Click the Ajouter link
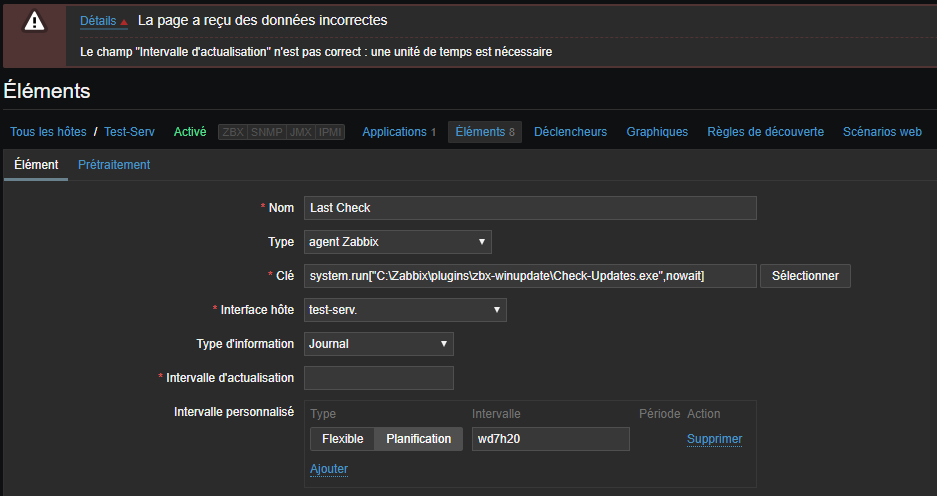This screenshot has height=496, width=937. (329, 469)
